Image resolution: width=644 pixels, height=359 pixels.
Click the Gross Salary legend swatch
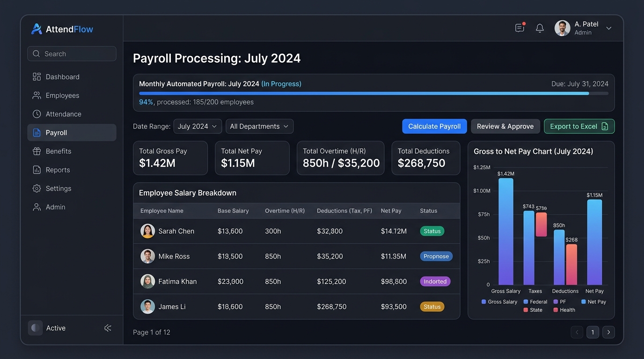click(x=483, y=302)
